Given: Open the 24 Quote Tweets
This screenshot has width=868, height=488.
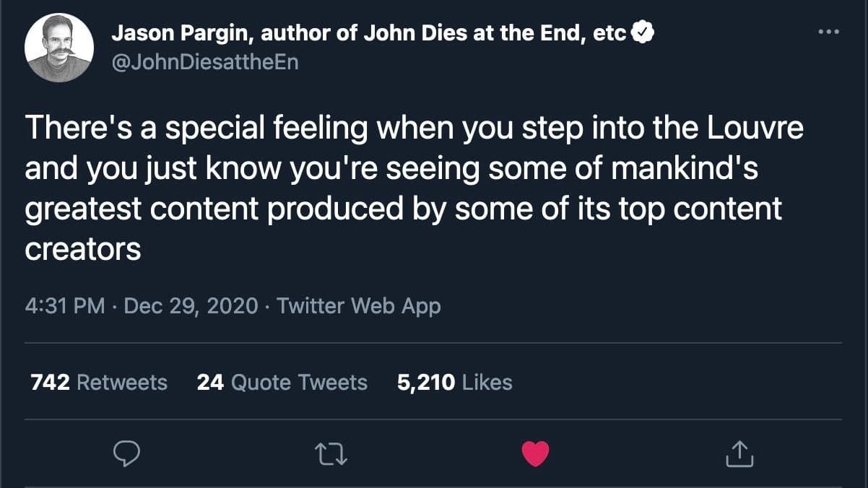Looking at the screenshot, I should tap(282, 383).
